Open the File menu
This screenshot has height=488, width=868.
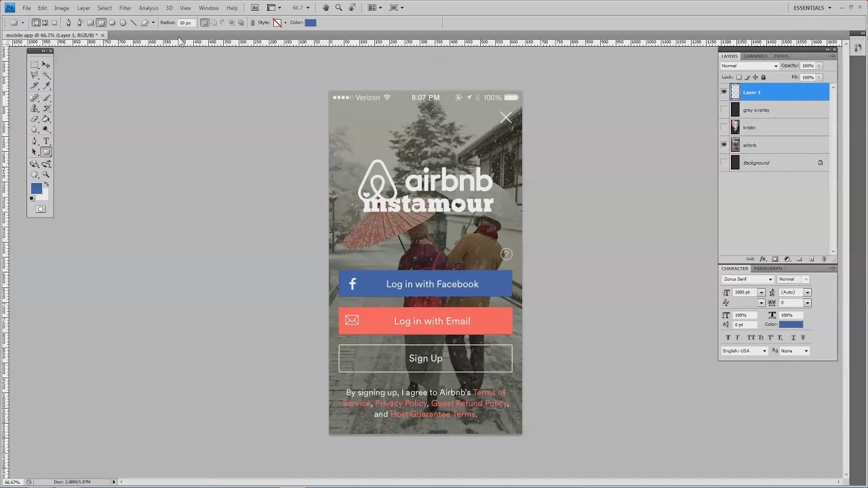click(26, 8)
